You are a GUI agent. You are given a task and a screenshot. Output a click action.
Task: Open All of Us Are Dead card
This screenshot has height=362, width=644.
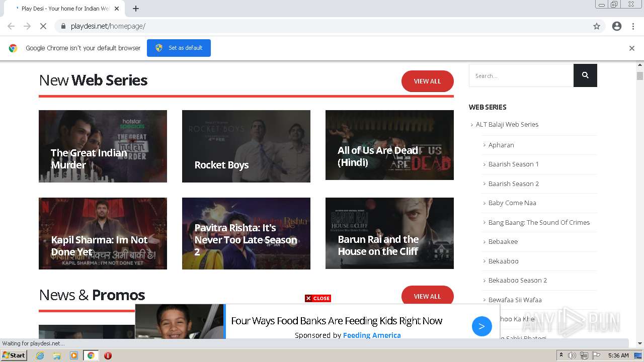click(x=389, y=145)
